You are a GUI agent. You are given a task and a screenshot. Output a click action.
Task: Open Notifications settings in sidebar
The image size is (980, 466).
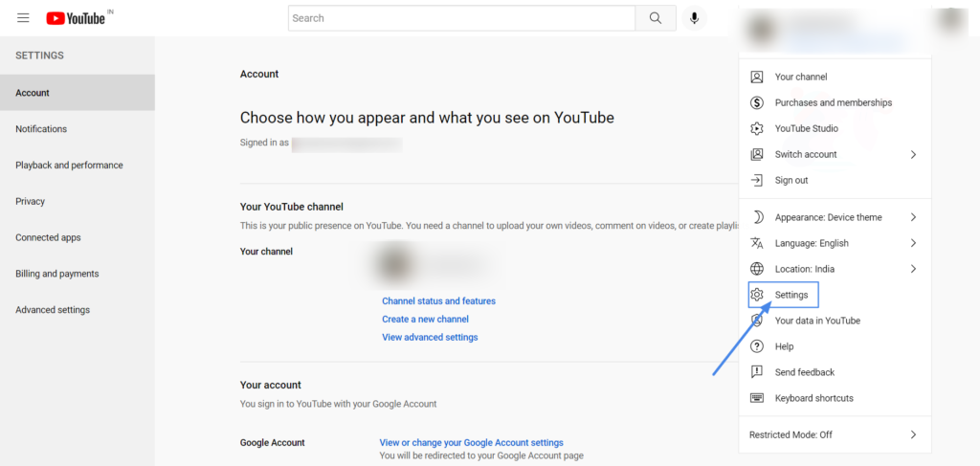click(41, 129)
